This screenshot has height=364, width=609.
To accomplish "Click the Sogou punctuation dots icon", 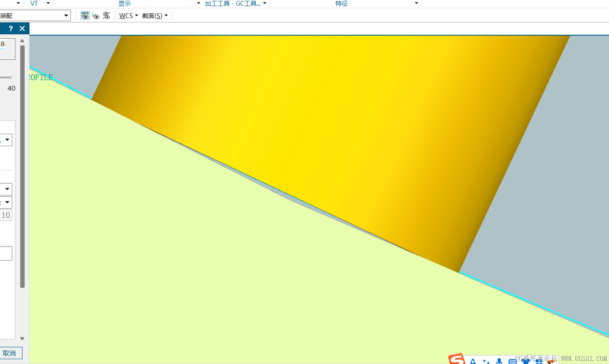I will (x=486, y=361).
